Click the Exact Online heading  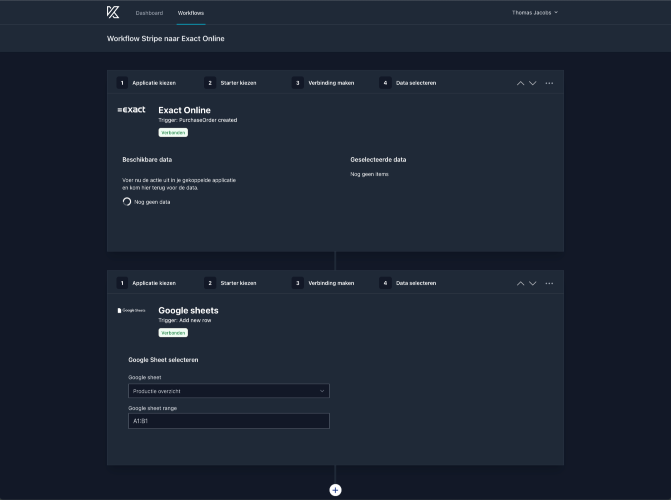click(184, 110)
